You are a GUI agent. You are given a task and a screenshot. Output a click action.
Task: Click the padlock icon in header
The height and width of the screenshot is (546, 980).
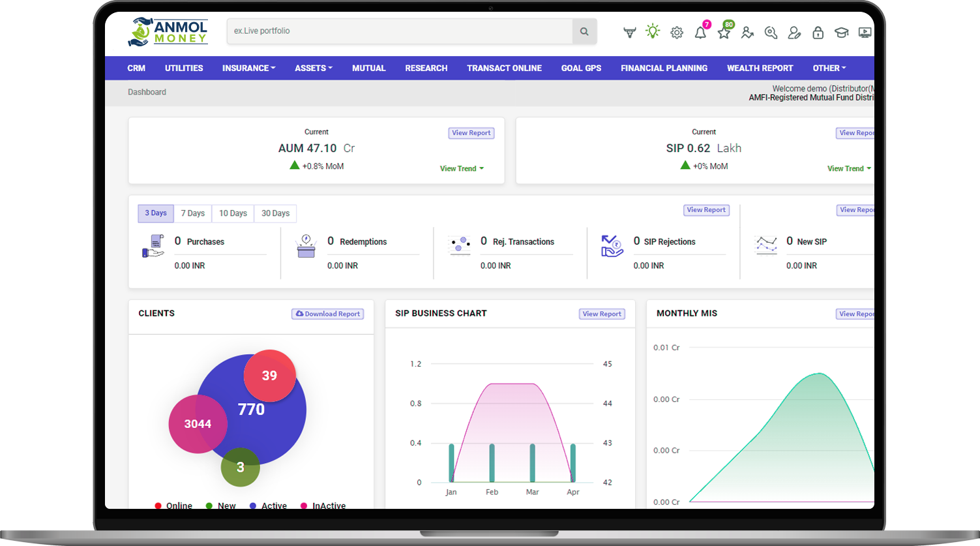[818, 33]
